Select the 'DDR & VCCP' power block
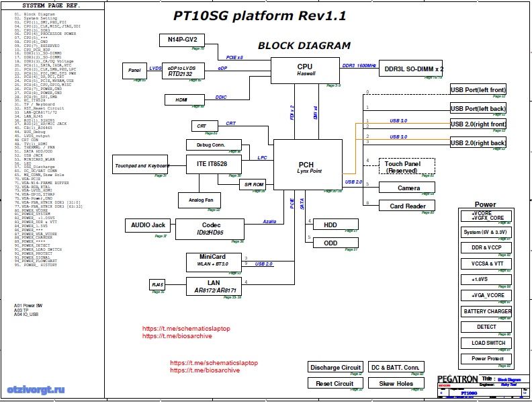 pyautogui.click(x=486, y=247)
